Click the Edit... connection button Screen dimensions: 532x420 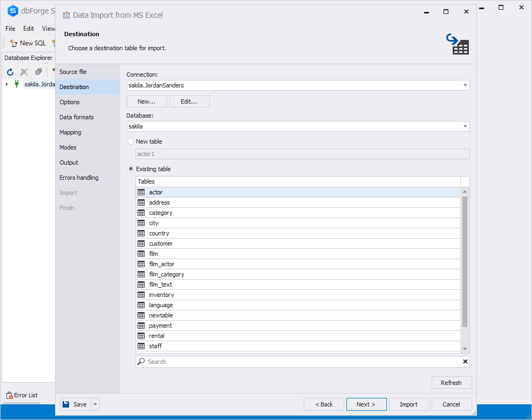pos(189,101)
